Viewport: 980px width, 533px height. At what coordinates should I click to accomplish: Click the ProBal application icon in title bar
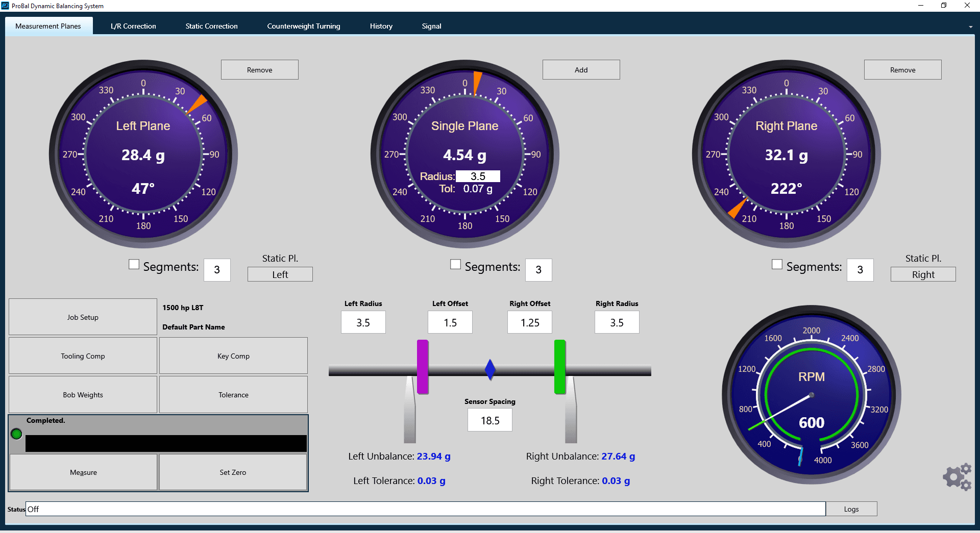[5, 6]
